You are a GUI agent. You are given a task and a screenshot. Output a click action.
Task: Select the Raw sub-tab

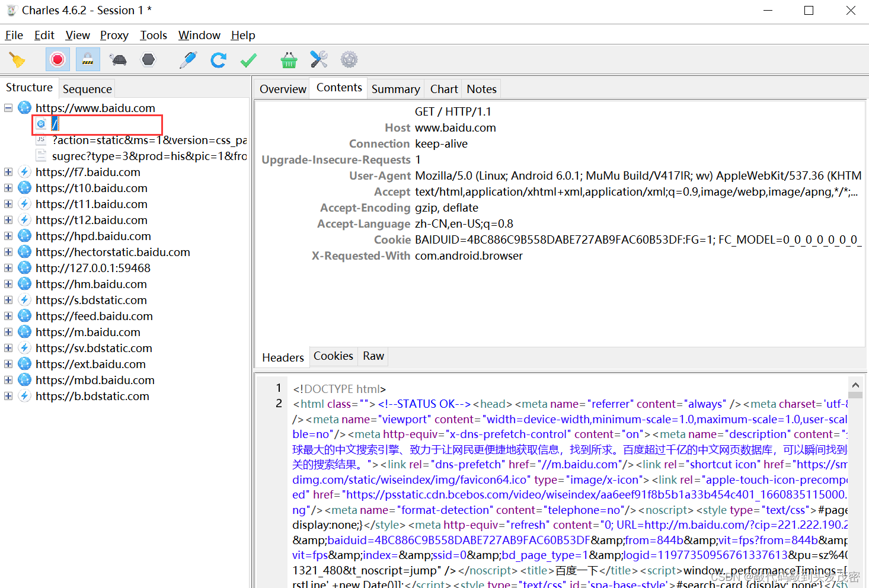pos(373,356)
